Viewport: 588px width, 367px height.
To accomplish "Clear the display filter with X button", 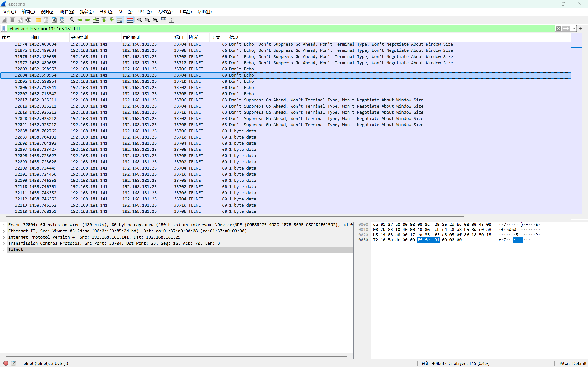I will pos(558,29).
